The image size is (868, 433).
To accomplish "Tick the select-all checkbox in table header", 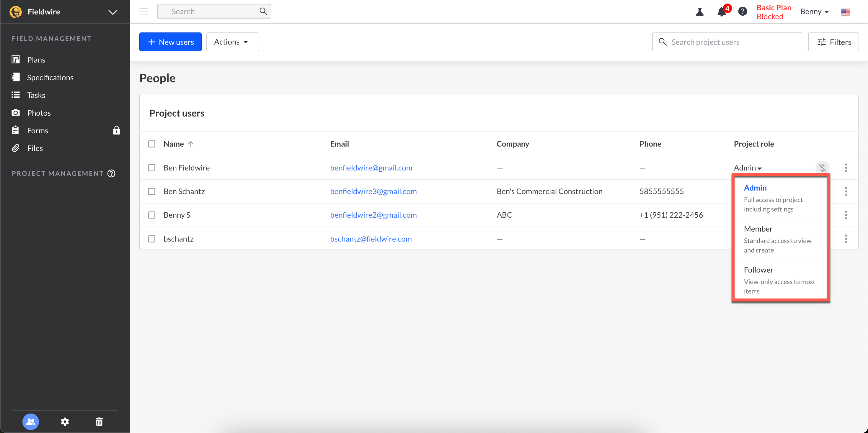I will pos(152,144).
